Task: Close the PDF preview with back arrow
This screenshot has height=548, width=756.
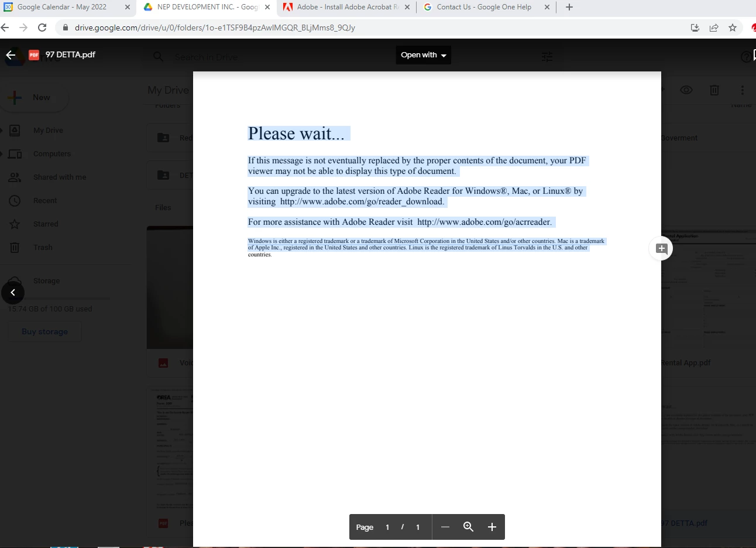Action: point(11,55)
